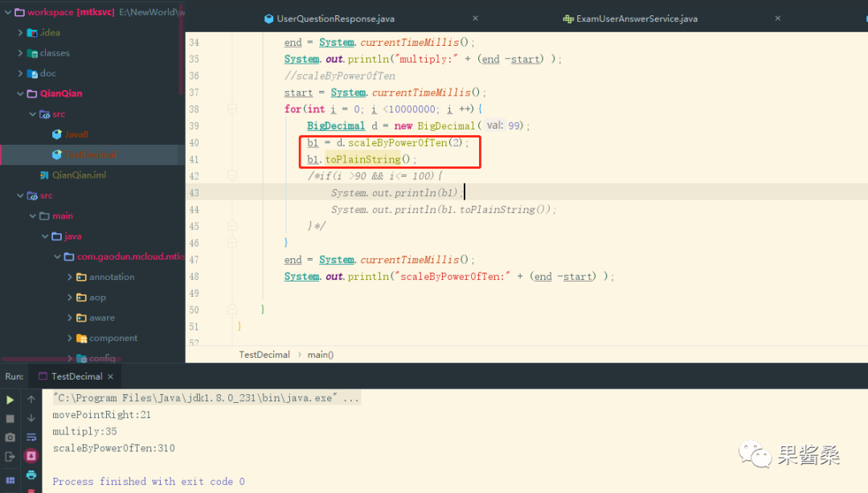
Task: Click main() in the editor breadcrumb
Action: click(321, 355)
